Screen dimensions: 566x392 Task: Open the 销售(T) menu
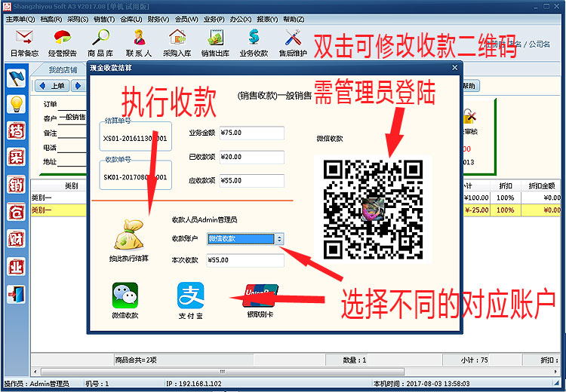[104, 19]
